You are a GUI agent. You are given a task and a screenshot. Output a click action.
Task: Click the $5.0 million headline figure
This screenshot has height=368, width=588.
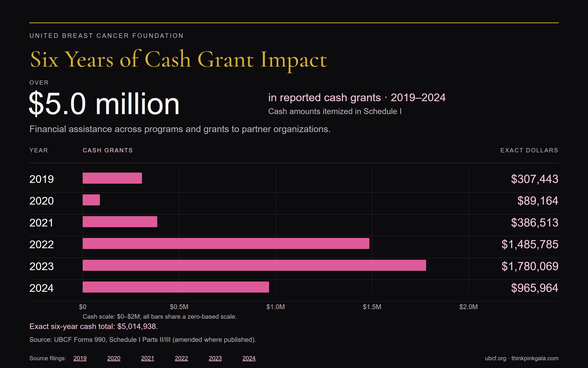tap(104, 104)
